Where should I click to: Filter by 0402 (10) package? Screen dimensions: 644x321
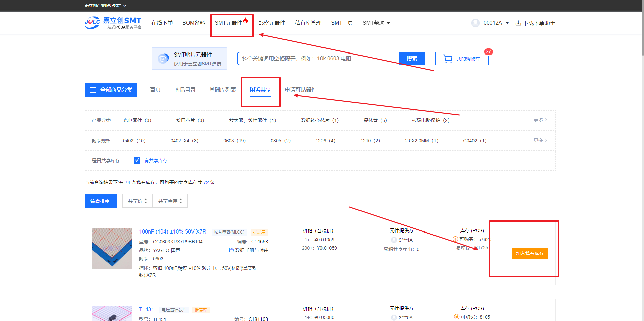click(x=134, y=141)
